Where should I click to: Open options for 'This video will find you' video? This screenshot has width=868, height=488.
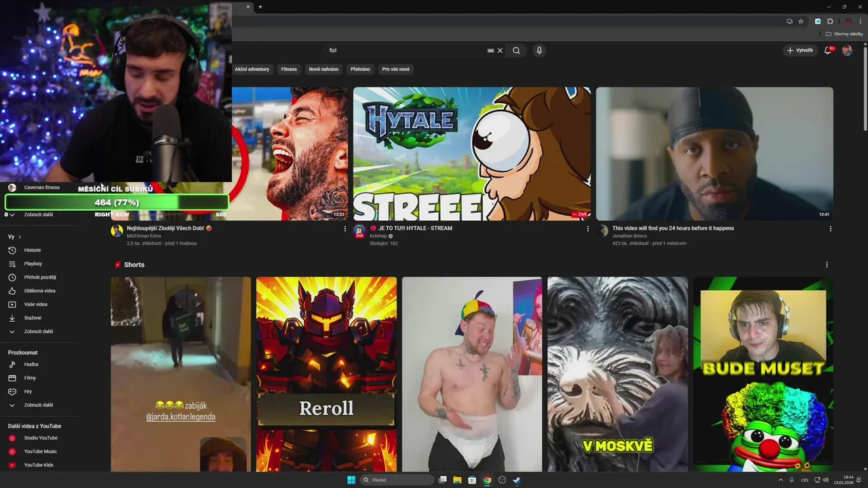coord(831,228)
